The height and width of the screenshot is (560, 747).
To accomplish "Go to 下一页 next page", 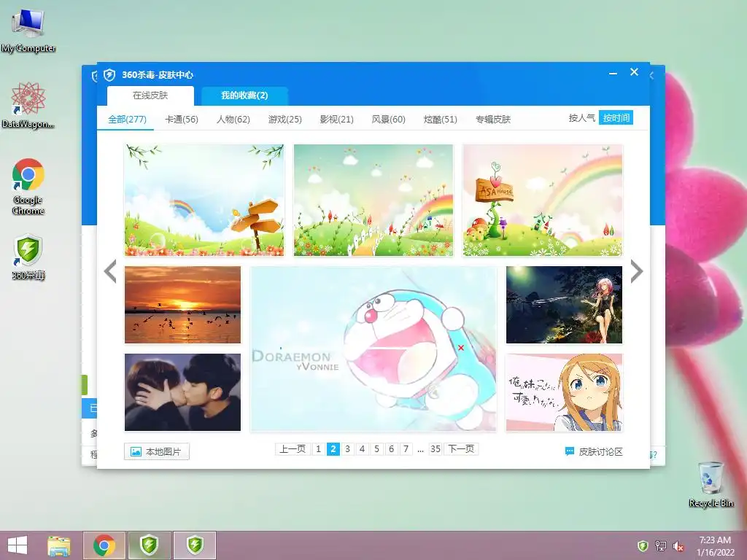I will pos(461,449).
